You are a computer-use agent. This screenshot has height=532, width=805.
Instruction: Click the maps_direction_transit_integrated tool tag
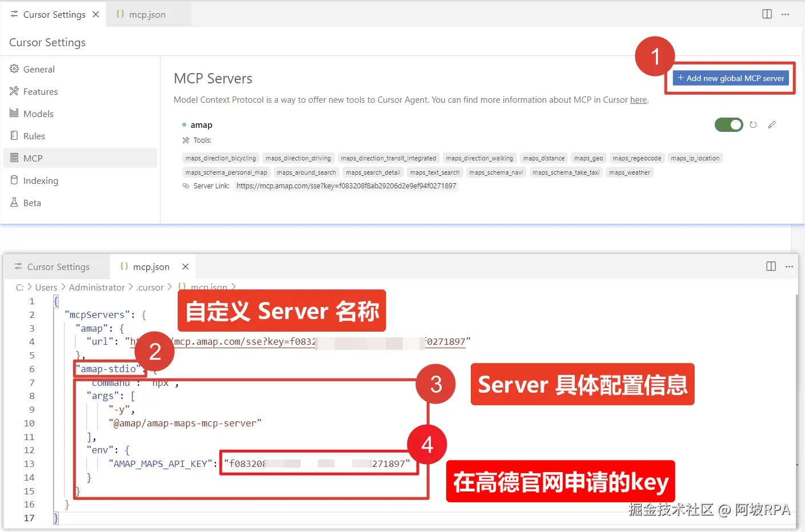tap(389, 158)
